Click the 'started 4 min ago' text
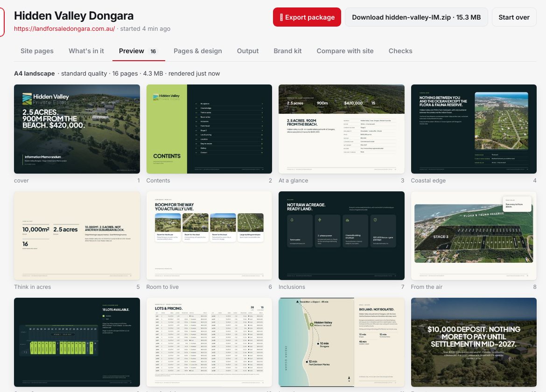 point(145,28)
